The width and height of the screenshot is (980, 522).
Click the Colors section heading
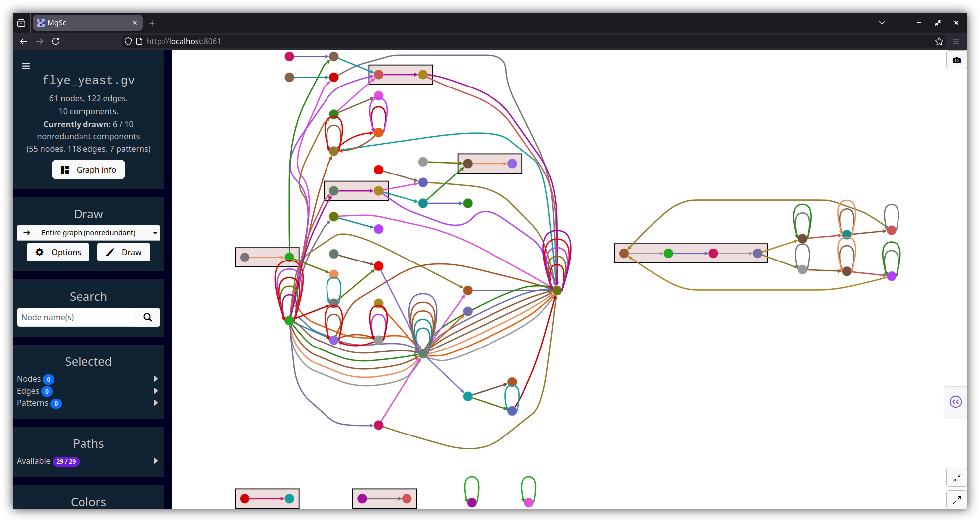click(88, 502)
